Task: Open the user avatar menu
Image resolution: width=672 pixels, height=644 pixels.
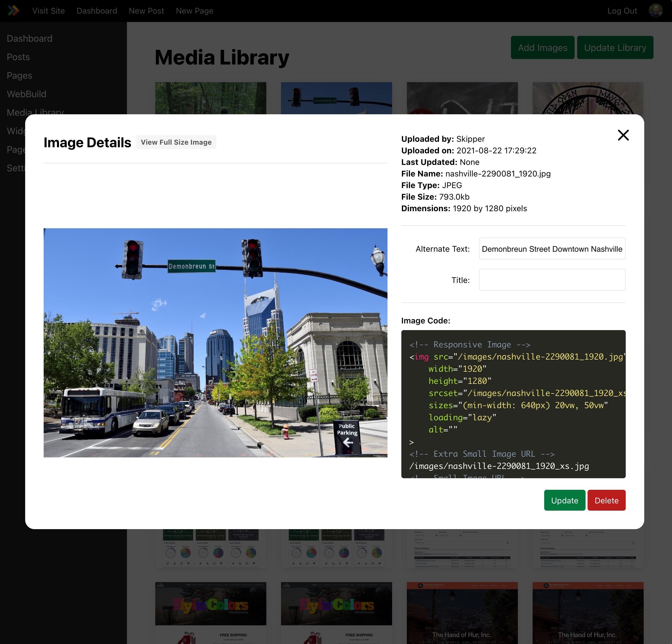Action: point(656,11)
